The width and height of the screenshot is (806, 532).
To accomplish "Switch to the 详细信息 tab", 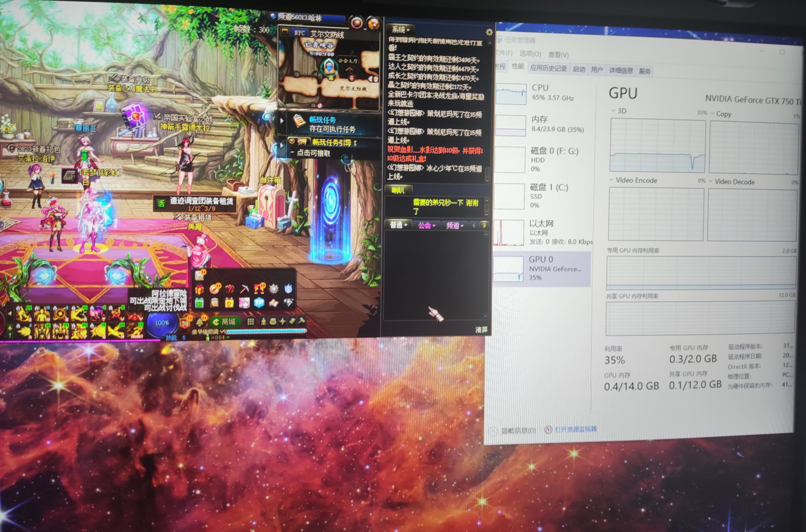I will (x=621, y=70).
